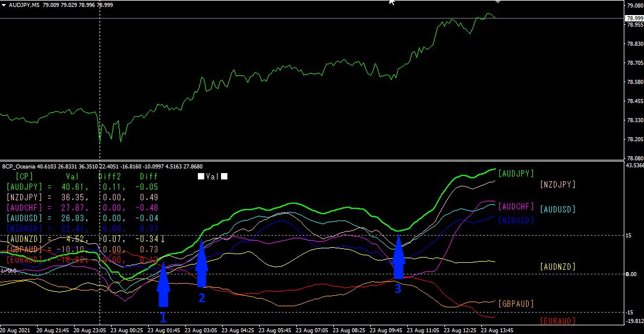Click the 23 Aug 09:45 time label
Viewport: 644px width, 334px height.
[x=386, y=331]
